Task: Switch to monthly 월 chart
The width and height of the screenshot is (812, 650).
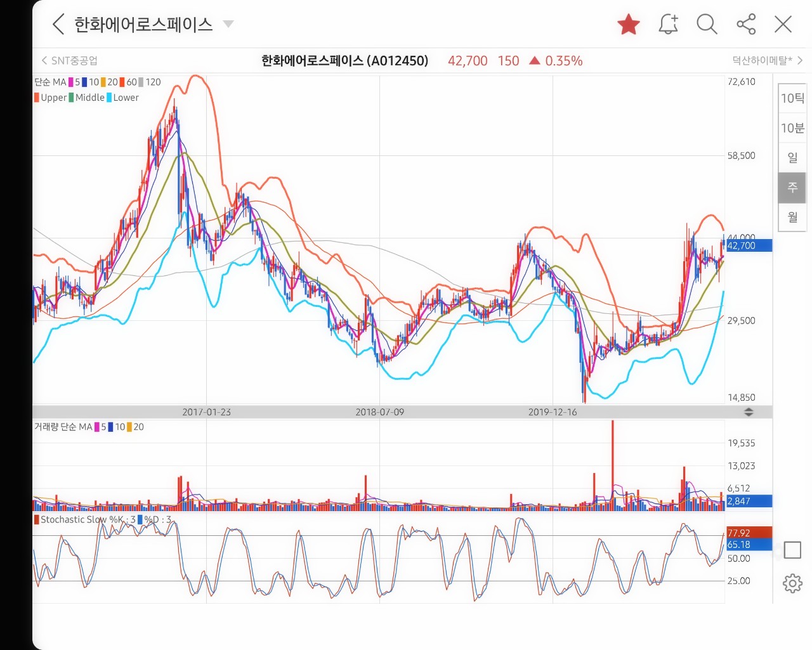Action: (x=792, y=217)
